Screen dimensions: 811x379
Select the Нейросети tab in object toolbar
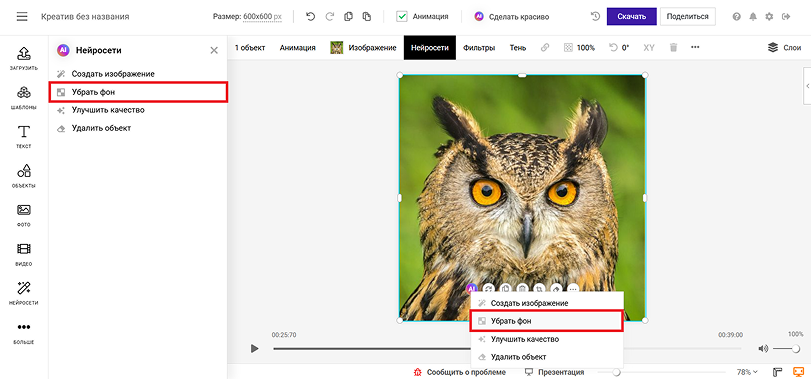click(x=430, y=48)
